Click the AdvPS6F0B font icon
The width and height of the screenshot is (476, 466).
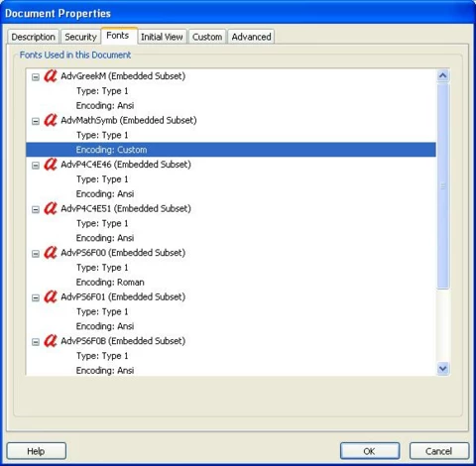(51, 341)
